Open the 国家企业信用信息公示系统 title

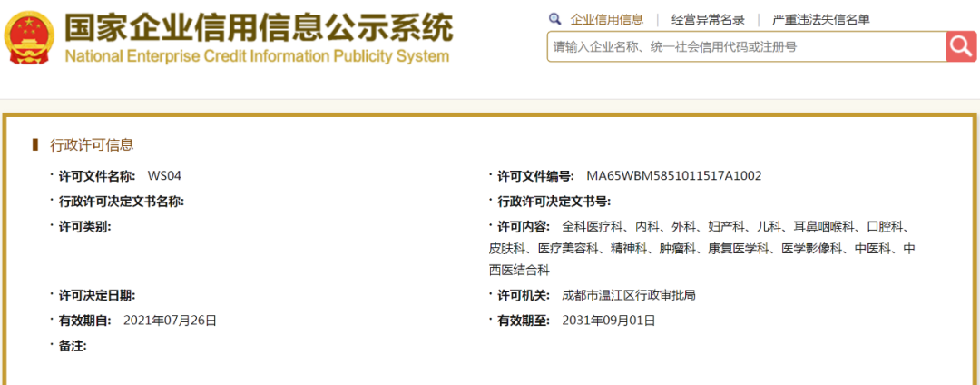[x=258, y=26]
